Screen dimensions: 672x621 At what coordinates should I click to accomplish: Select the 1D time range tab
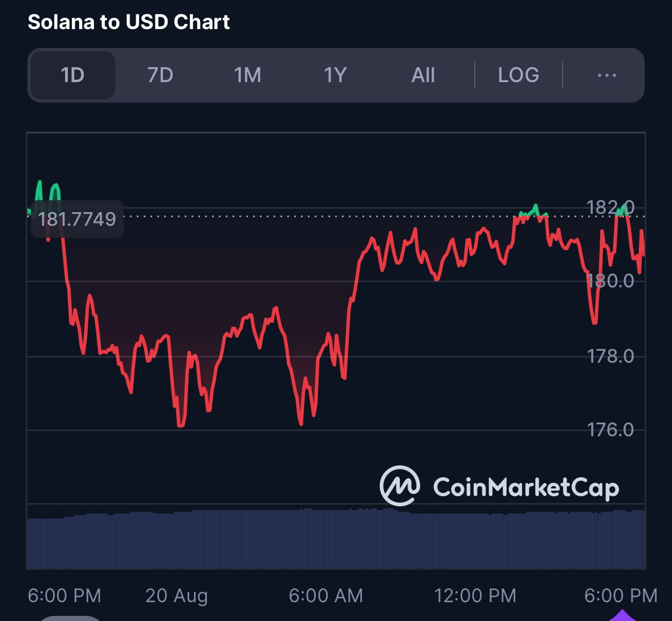(72, 75)
